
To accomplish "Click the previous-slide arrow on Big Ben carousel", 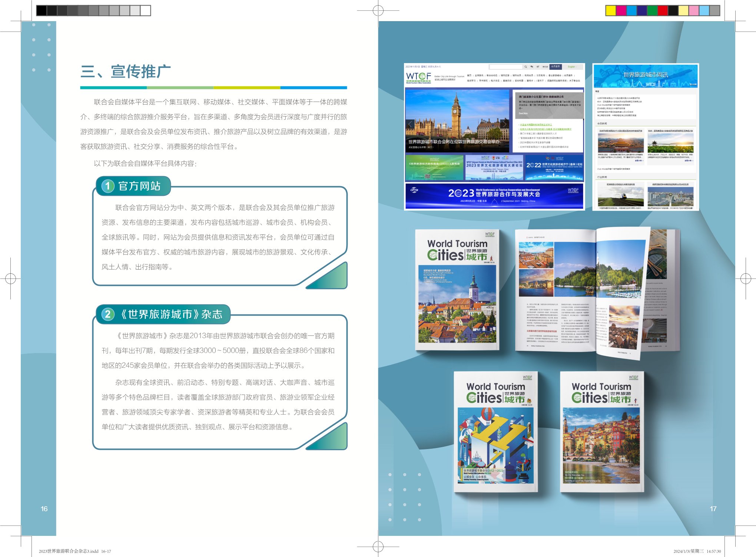I will [x=410, y=124].
